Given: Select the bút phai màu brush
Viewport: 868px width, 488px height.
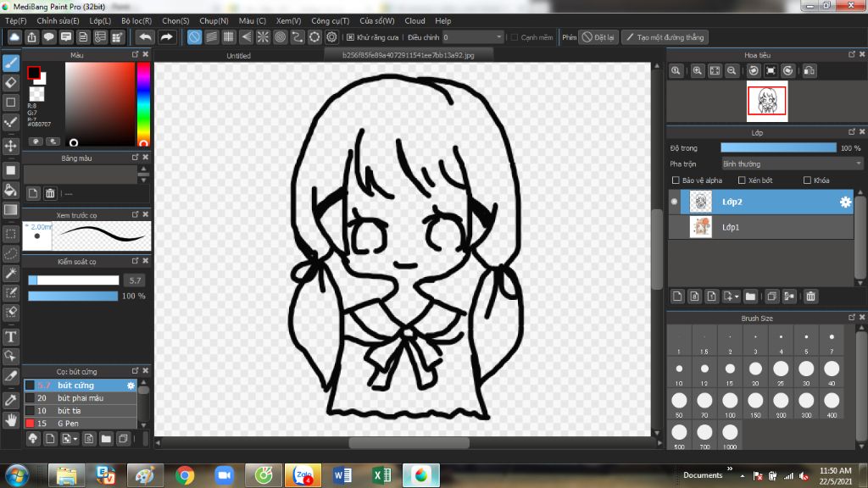Looking at the screenshot, I should pos(81,398).
